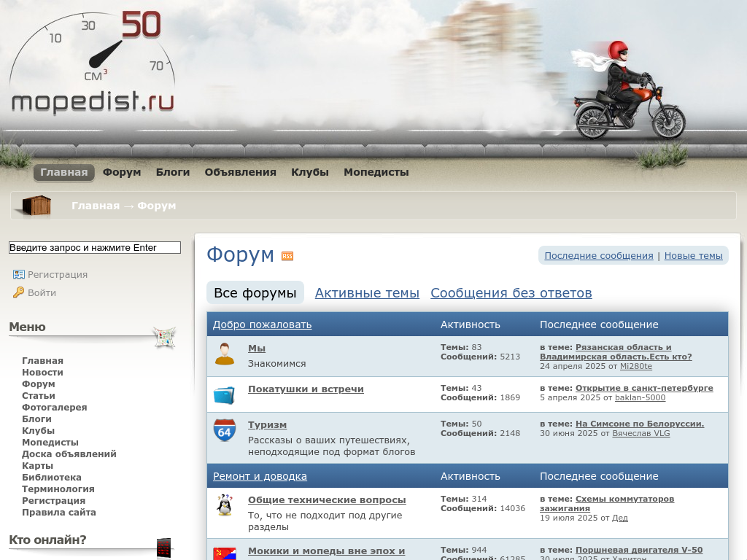Open the Последние сообщения link
The height and width of the screenshot is (560, 747).
coord(598,256)
